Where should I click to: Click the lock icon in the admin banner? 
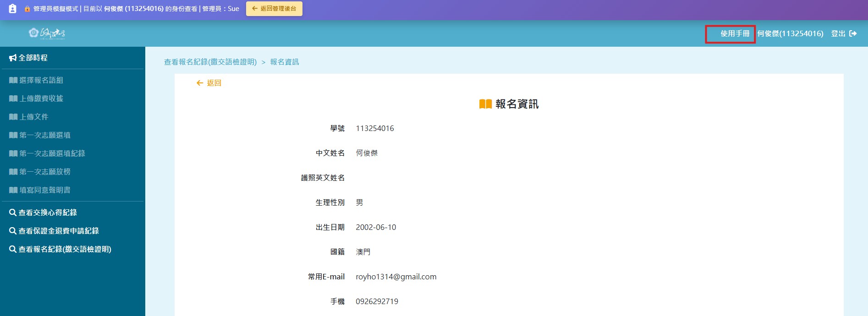click(27, 9)
